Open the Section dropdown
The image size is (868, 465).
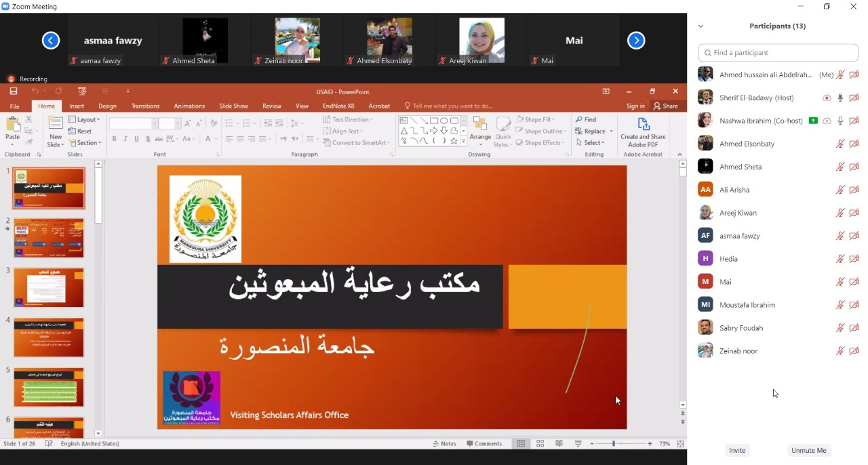(x=85, y=142)
